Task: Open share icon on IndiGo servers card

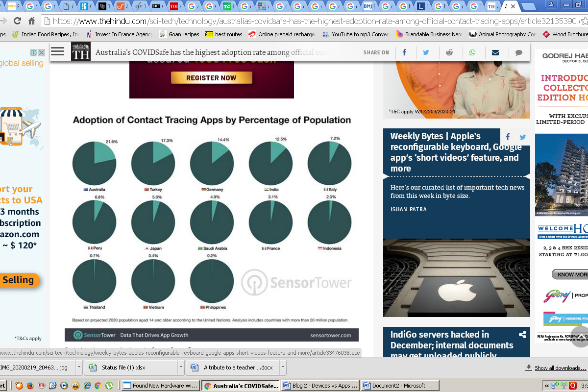Action: (522, 335)
